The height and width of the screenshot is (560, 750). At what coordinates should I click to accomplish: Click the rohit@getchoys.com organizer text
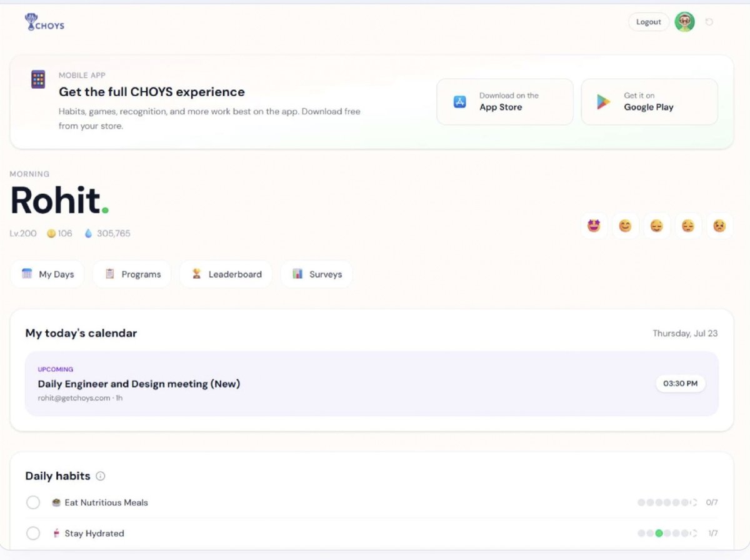[74, 397]
